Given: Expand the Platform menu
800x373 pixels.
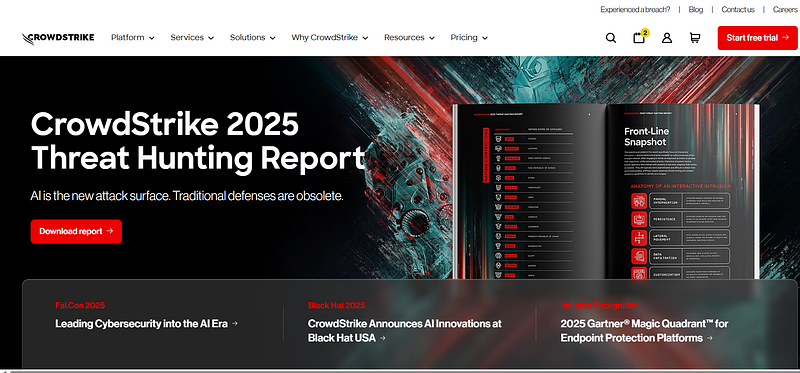Looking at the screenshot, I should (x=133, y=37).
